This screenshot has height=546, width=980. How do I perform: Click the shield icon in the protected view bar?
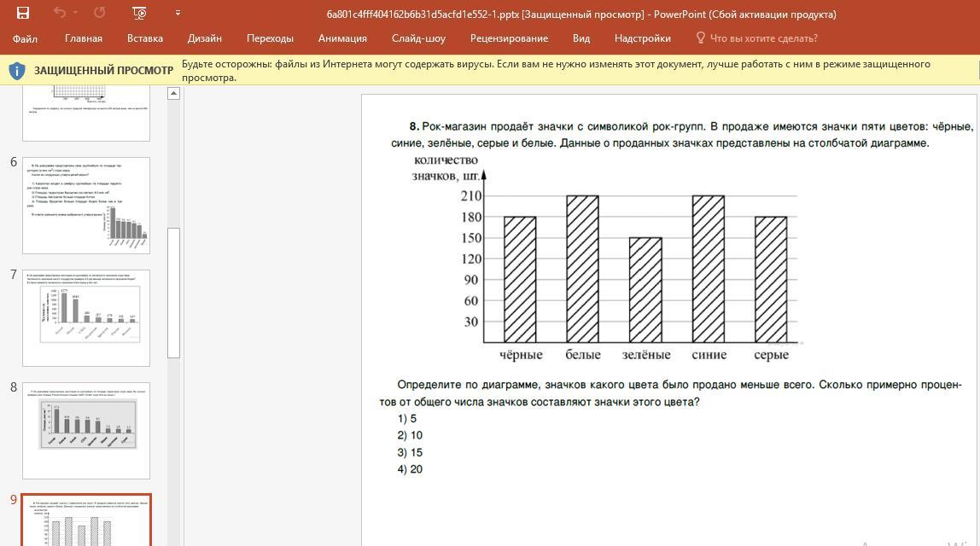pos(17,71)
